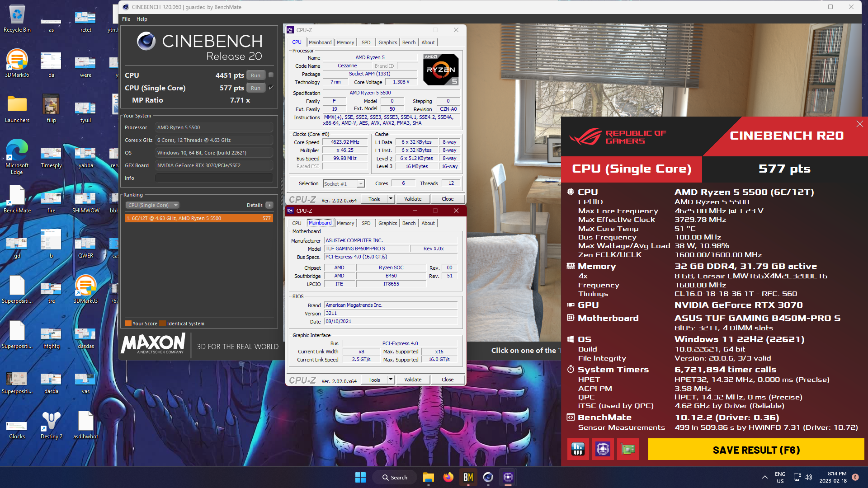Click ENG US language indicator

click(x=780, y=477)
